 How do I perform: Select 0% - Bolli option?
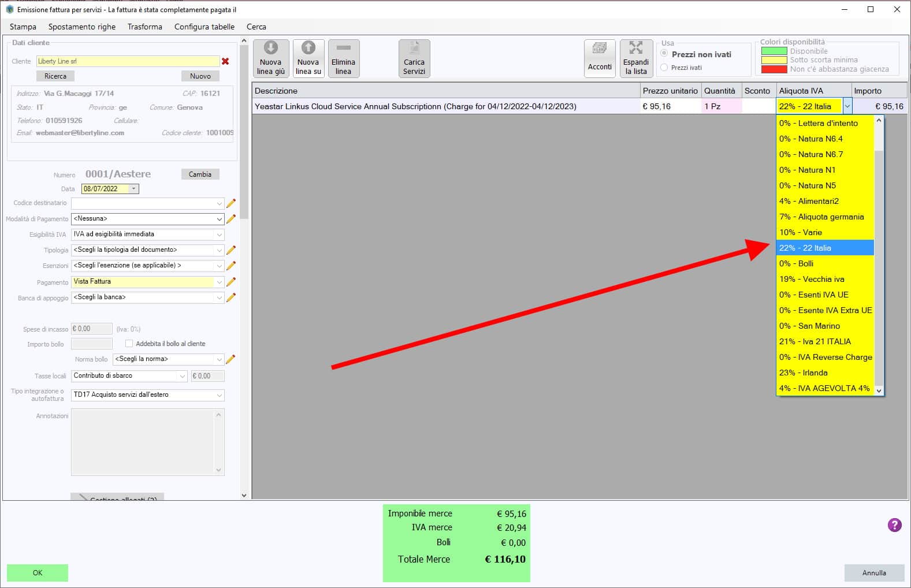tap(825, 263)
